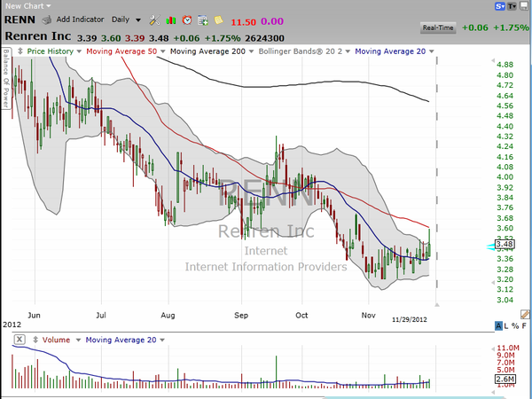Click the green bar chart style icon
Screen dimensions: 532x399
click(170, 20)
